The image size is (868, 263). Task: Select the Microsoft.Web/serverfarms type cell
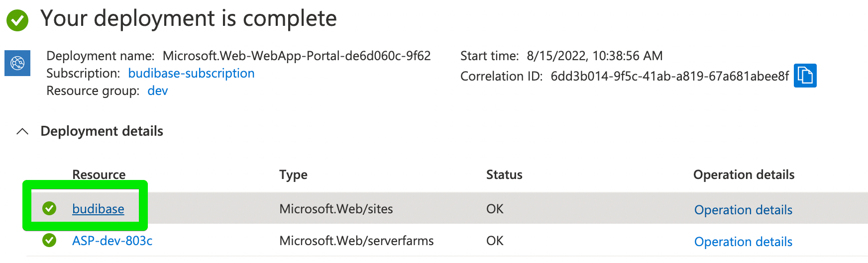356,241
